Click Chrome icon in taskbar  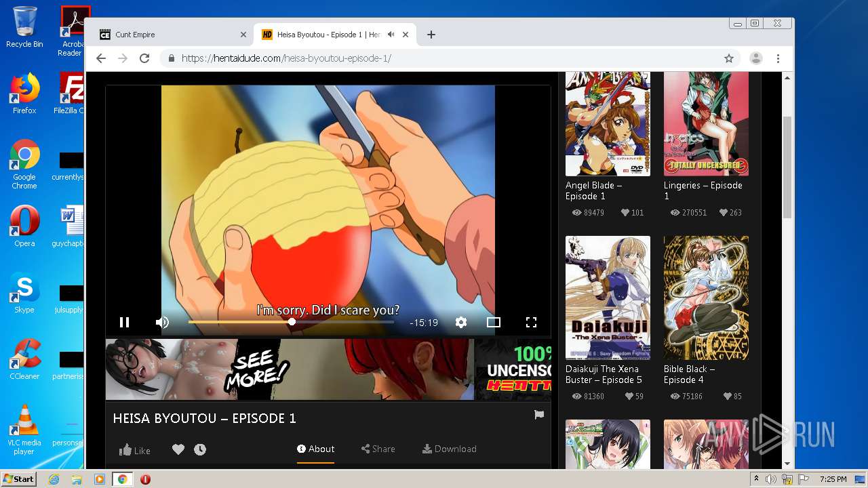[x=122, y=479]
